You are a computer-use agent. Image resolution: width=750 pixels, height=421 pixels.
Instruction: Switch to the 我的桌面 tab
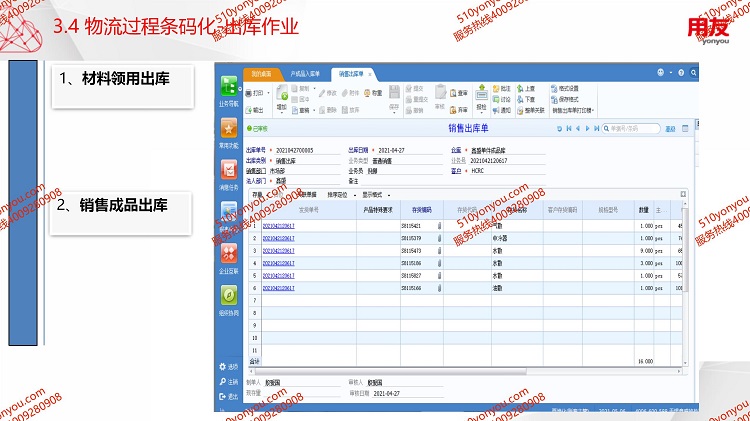(x=261, y=74)
